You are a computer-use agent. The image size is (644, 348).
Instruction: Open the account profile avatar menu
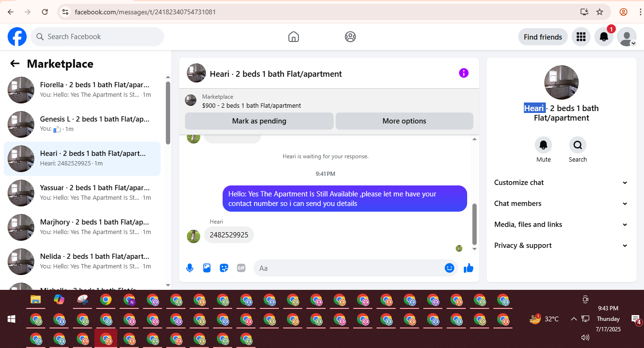pyautogui.click(x=627, y=37)
